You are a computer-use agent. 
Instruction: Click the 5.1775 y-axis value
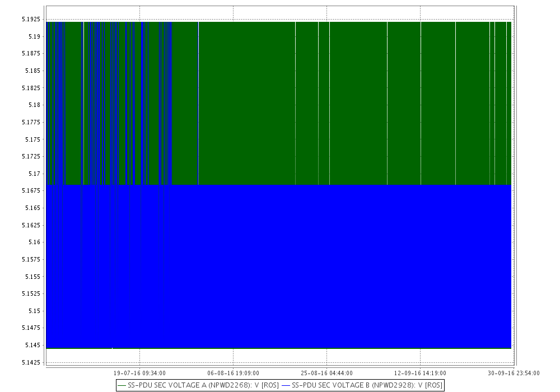tap(31, 122)
